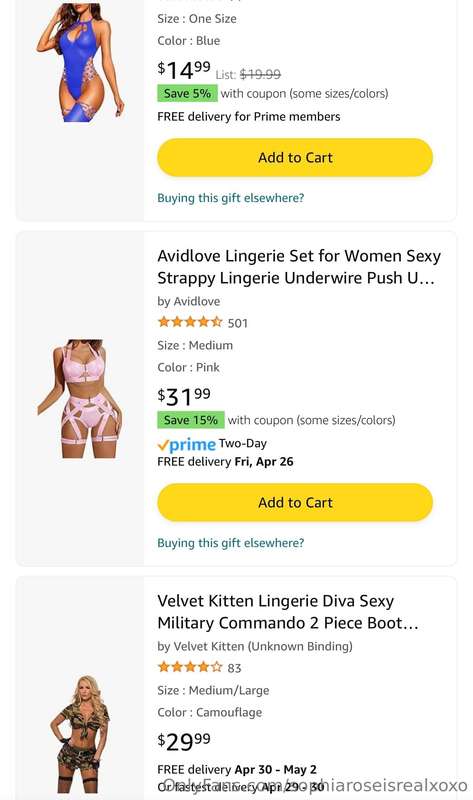Open the blue bodysuit product image

[x=80, y=61]
